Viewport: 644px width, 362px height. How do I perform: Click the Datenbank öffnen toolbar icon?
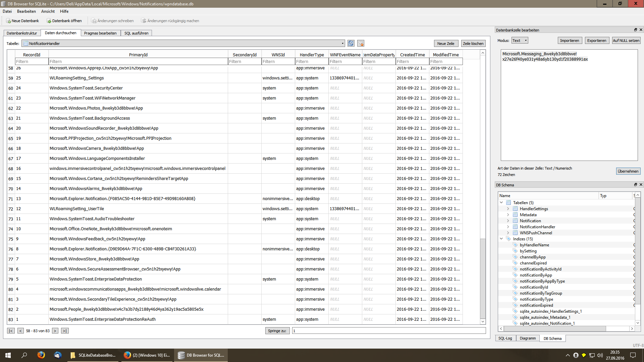49,21
